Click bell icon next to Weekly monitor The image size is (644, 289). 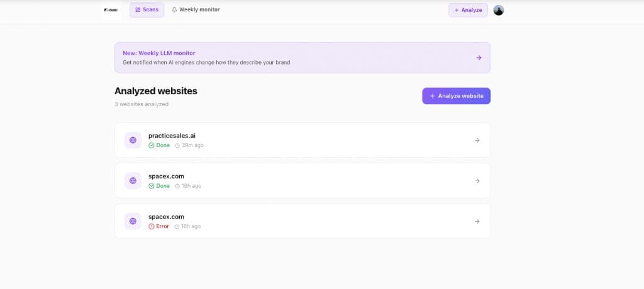coord(175,10)
